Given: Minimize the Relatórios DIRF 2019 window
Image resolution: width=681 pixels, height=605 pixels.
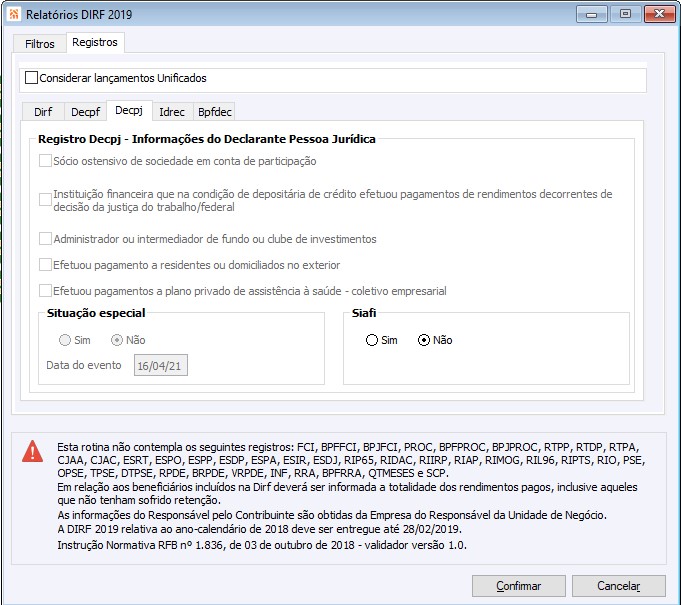Looking at the screenshot, I should click(x=591, y=14).
